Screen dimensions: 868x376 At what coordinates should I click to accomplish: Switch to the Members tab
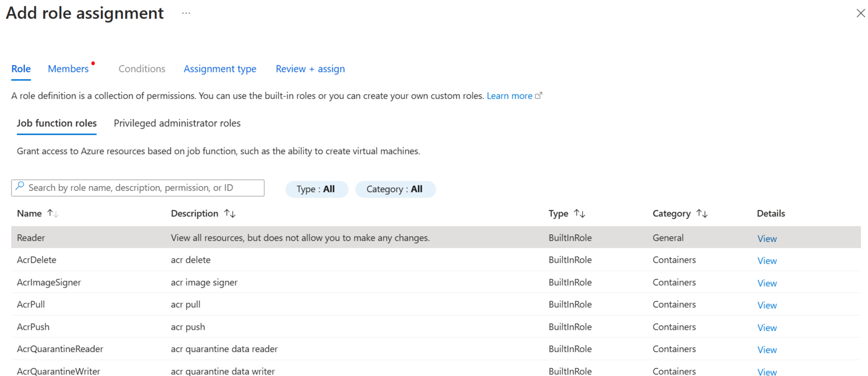point(68,69)
